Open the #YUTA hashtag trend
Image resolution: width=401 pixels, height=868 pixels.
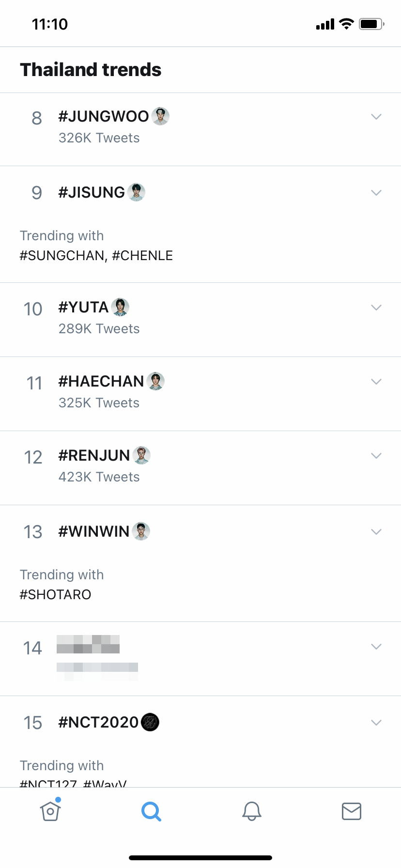pos(83,307)
